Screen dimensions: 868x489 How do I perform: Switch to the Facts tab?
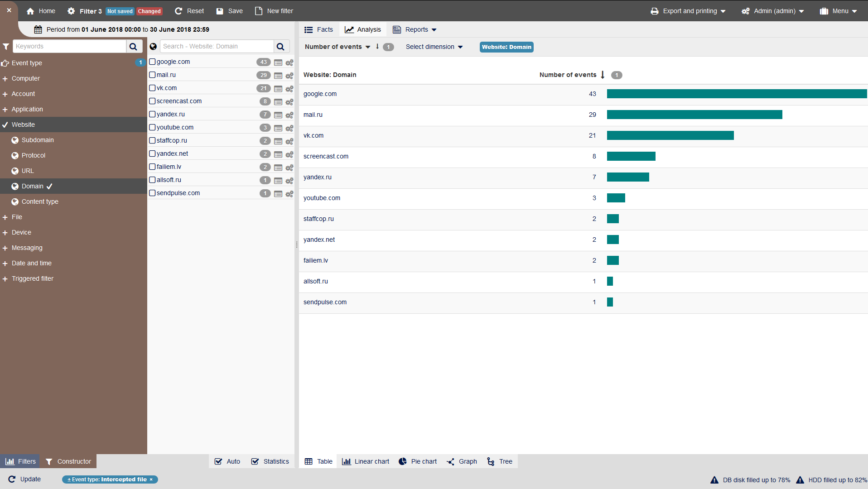(319, 29)
